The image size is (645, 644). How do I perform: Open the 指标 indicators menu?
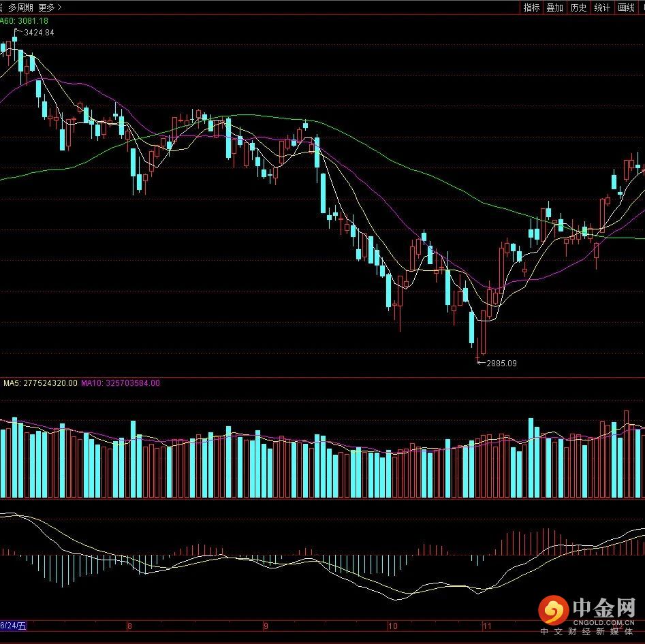pos(531,7)
